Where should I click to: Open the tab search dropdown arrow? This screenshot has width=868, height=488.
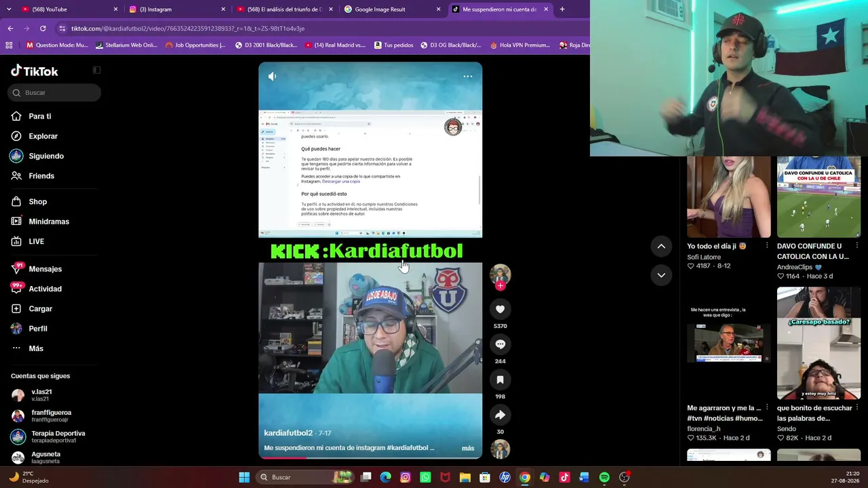click(9, 9)
